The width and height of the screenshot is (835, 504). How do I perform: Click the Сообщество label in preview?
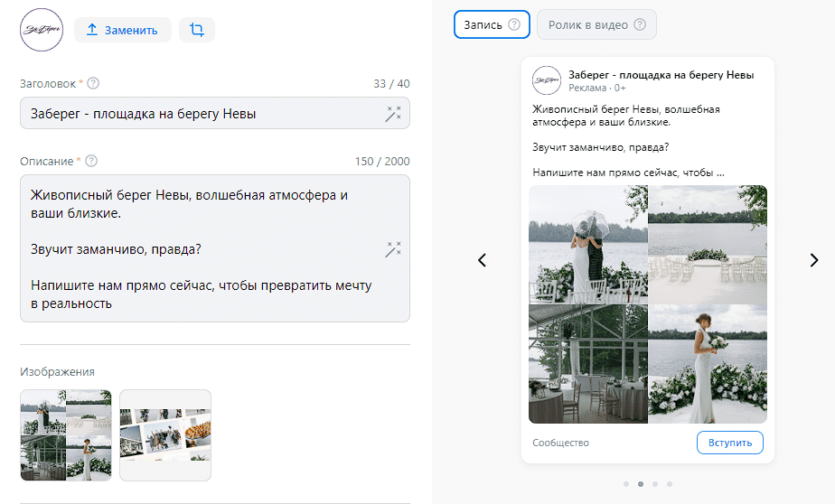tap(561, 443)
